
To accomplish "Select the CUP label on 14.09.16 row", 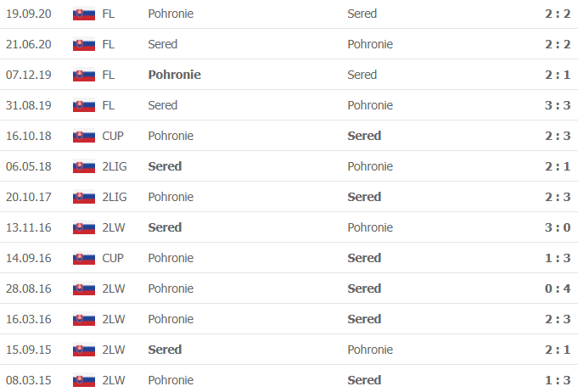I will pyautogui.click(x=113, y=258).
